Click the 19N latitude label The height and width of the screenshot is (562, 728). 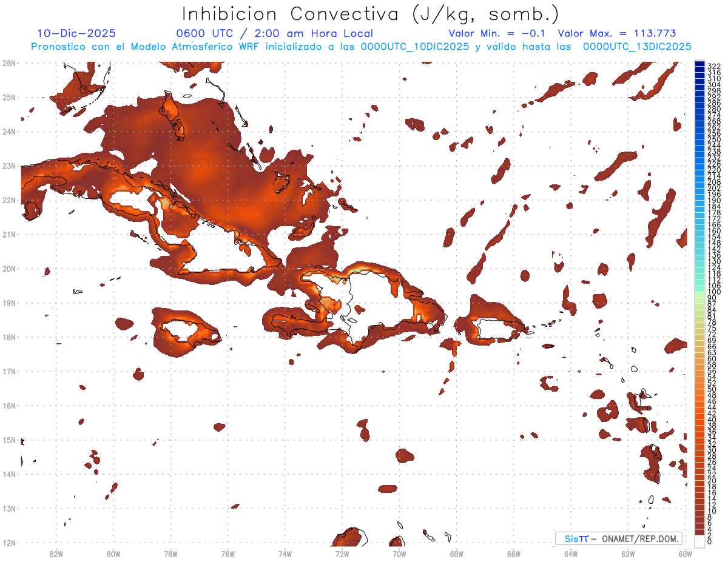(x=9, y=303)
